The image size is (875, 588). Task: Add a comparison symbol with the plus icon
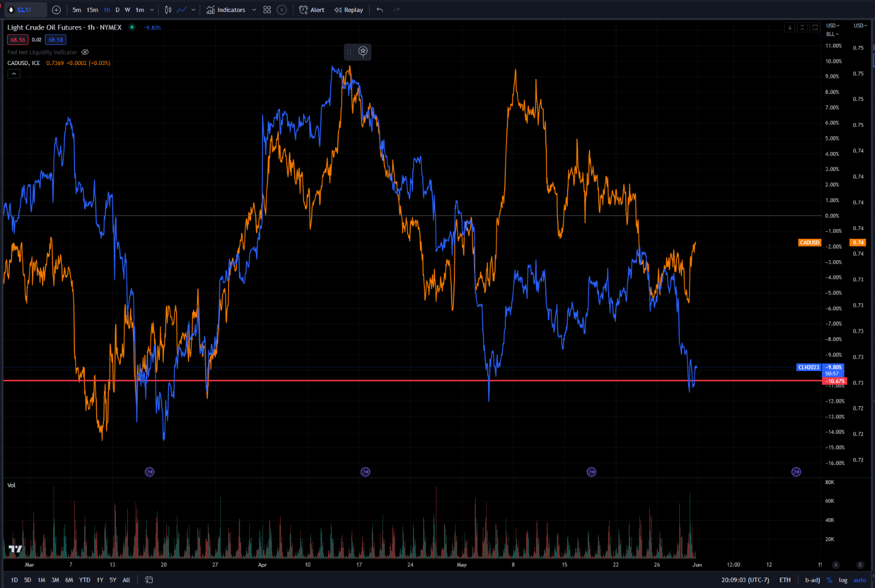(56, 10)
